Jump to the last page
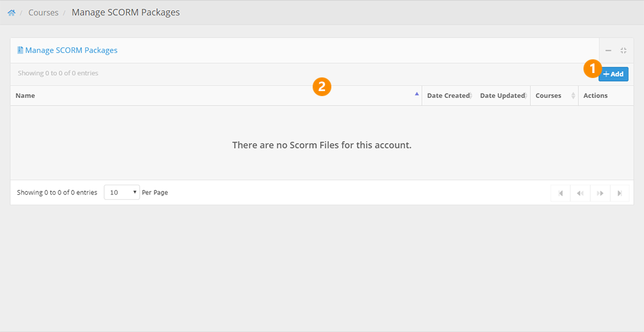644x332 pixels. (620, 193)
